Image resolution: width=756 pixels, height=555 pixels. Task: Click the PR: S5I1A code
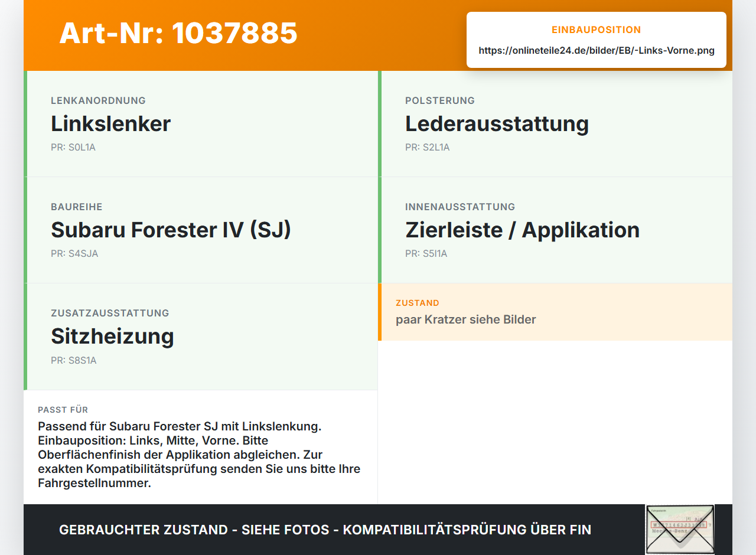426,254
